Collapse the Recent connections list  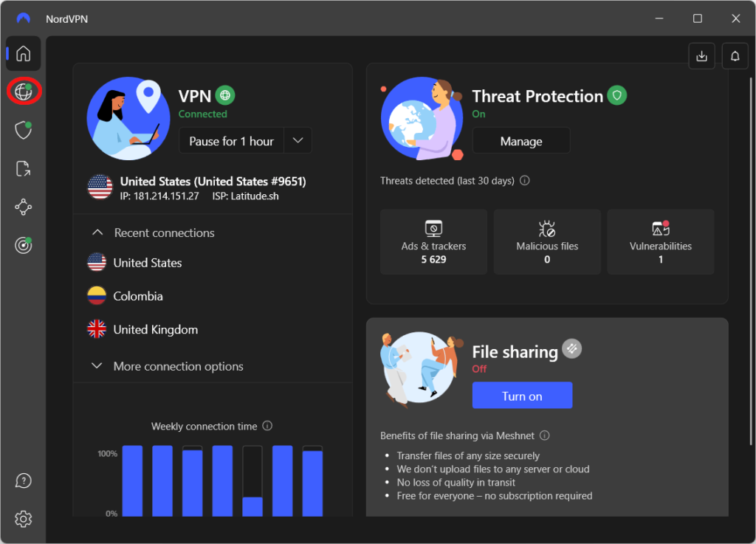pos(97,233)
